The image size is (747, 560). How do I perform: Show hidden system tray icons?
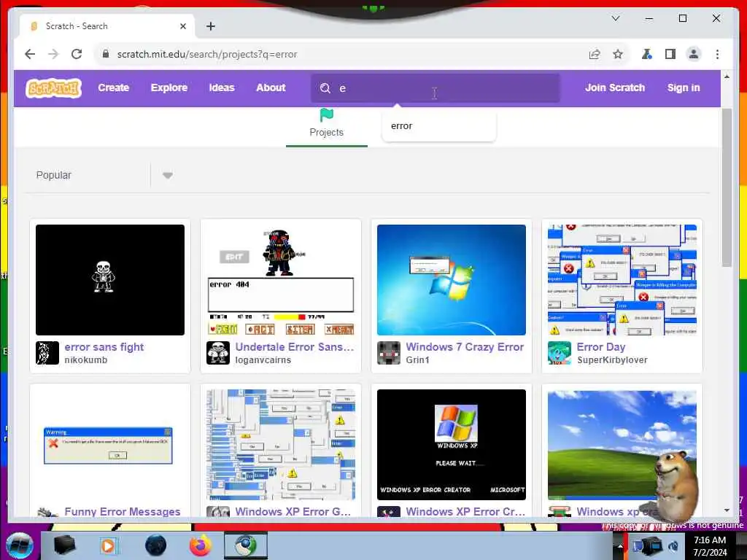620,546
